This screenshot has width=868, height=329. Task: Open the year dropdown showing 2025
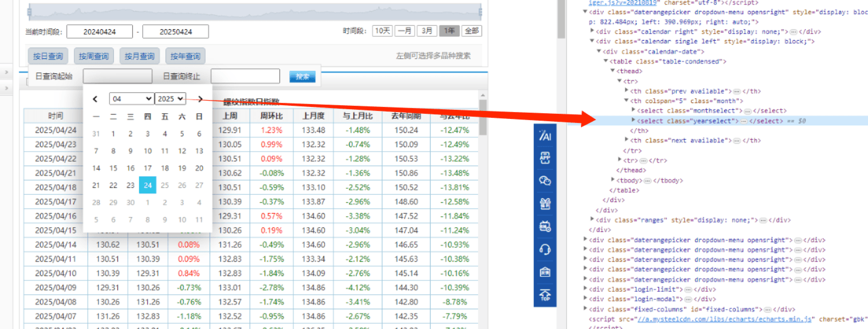[x=170, y=99]
